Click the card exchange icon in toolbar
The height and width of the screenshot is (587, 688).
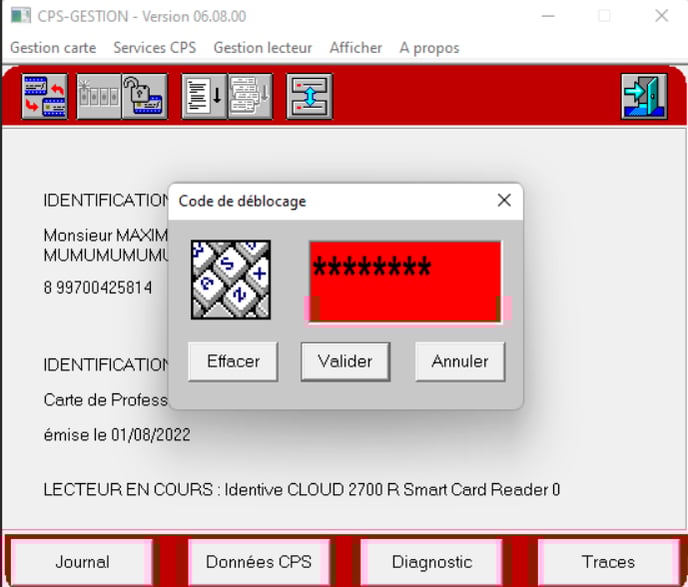(x=45, y=96)
